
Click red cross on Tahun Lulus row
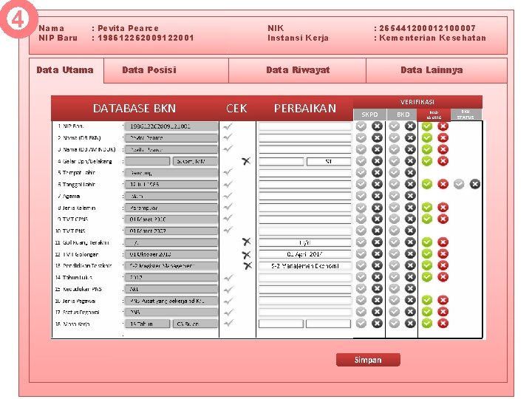[x=443, y=277]
